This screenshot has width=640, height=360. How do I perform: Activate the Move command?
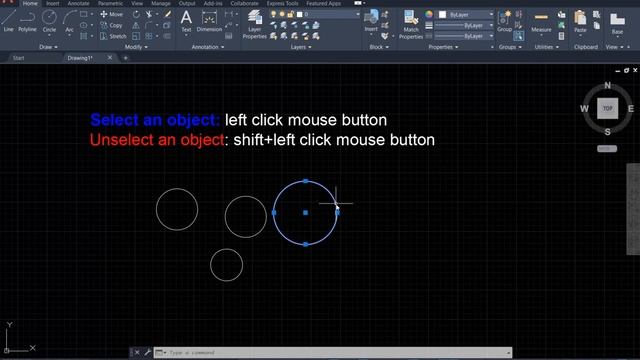tap(111, 14)
